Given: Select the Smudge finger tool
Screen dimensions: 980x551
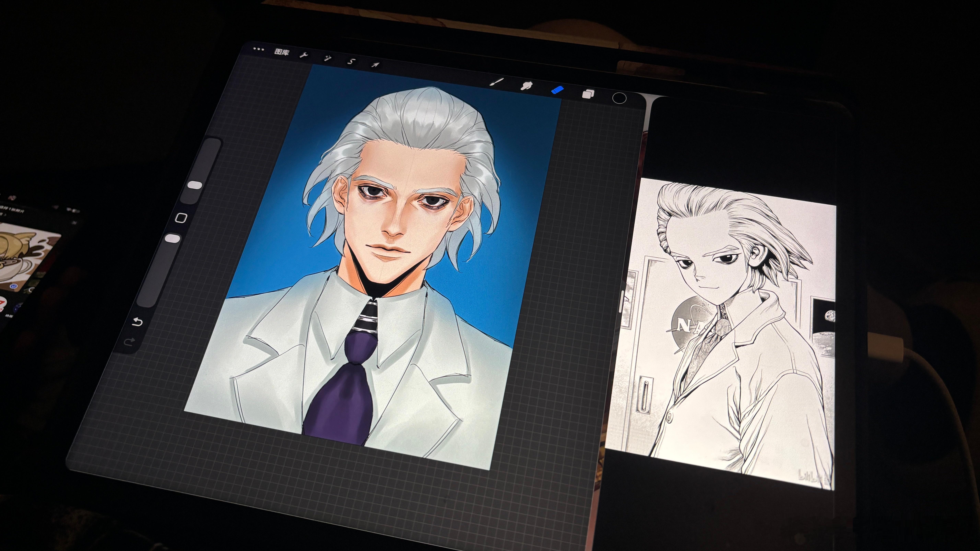Looking at the screenshot, I should [x=527, y=86].
